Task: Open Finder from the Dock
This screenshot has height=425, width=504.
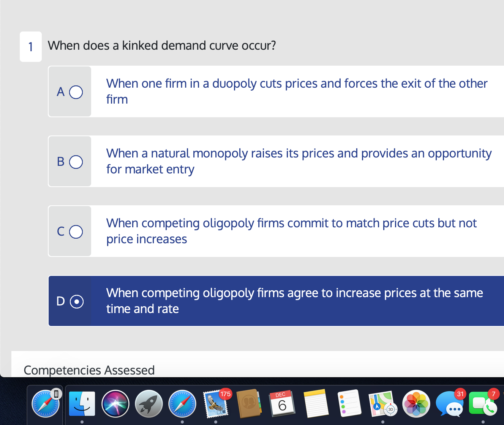Action: (x=82, y=403)
